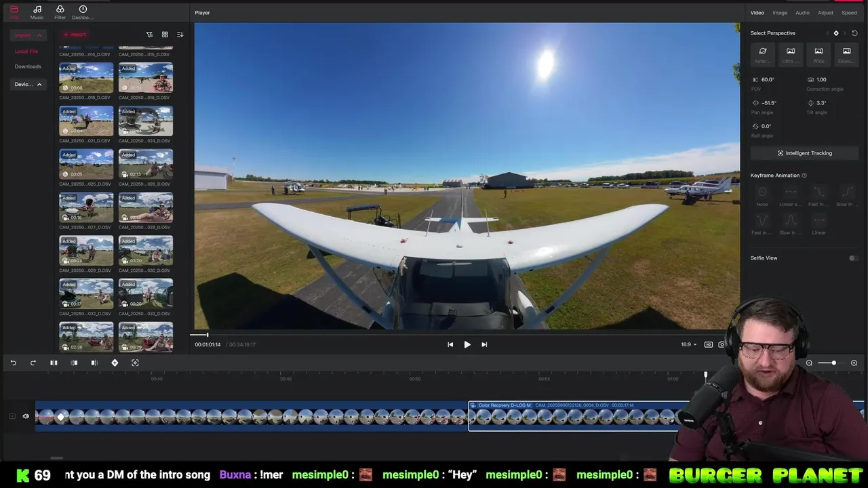
Task: Select Local File source
Action: (26, 52)
